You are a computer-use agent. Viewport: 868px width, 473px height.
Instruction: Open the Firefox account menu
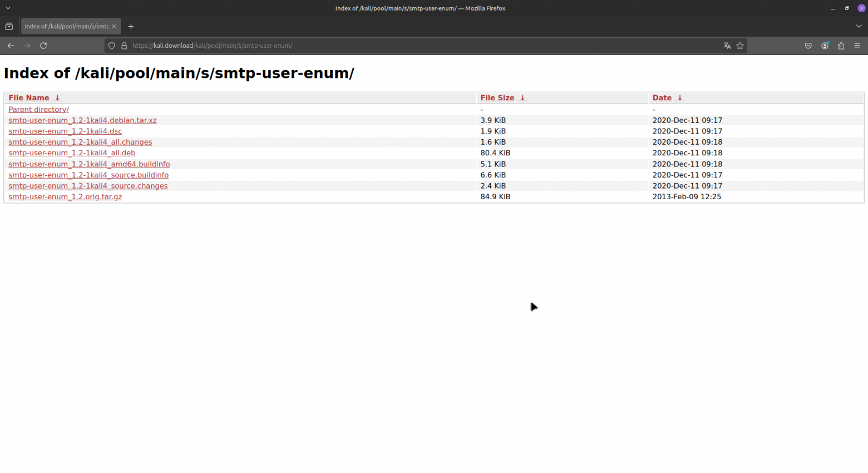[x=825, y=46]
